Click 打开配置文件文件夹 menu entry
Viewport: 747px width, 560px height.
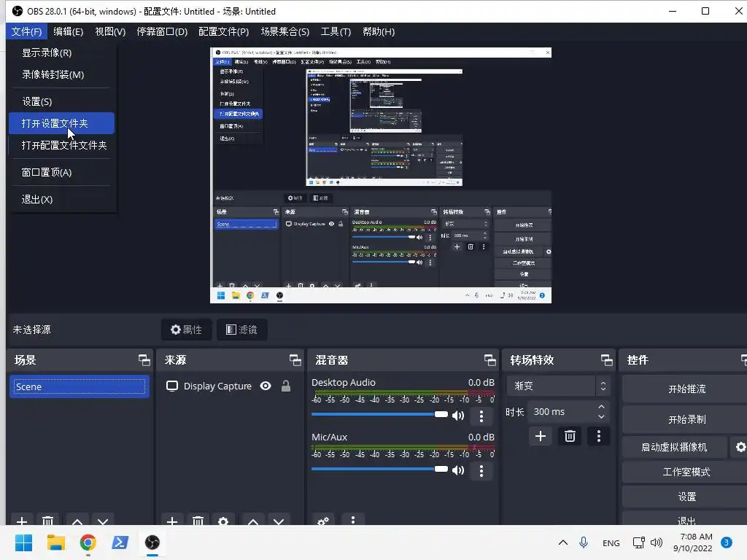pos(62,145)
